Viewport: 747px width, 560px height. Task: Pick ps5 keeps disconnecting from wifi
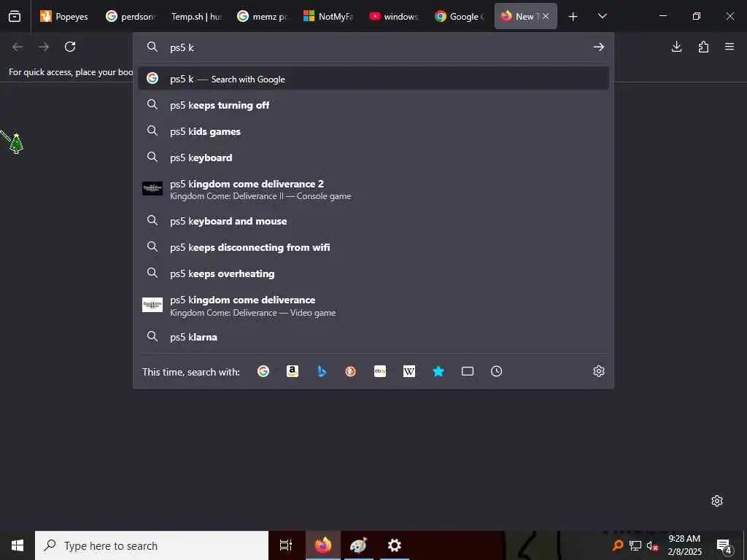point(373,247)
